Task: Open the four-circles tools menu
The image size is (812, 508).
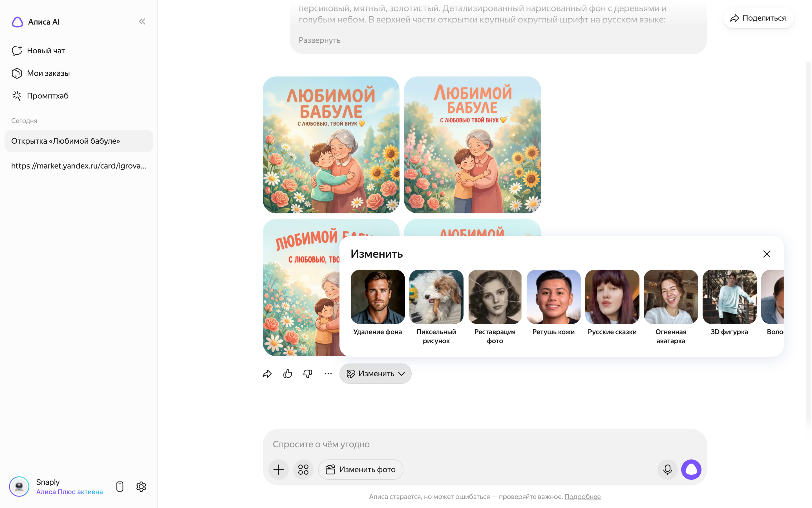Action: click(303, 470)
